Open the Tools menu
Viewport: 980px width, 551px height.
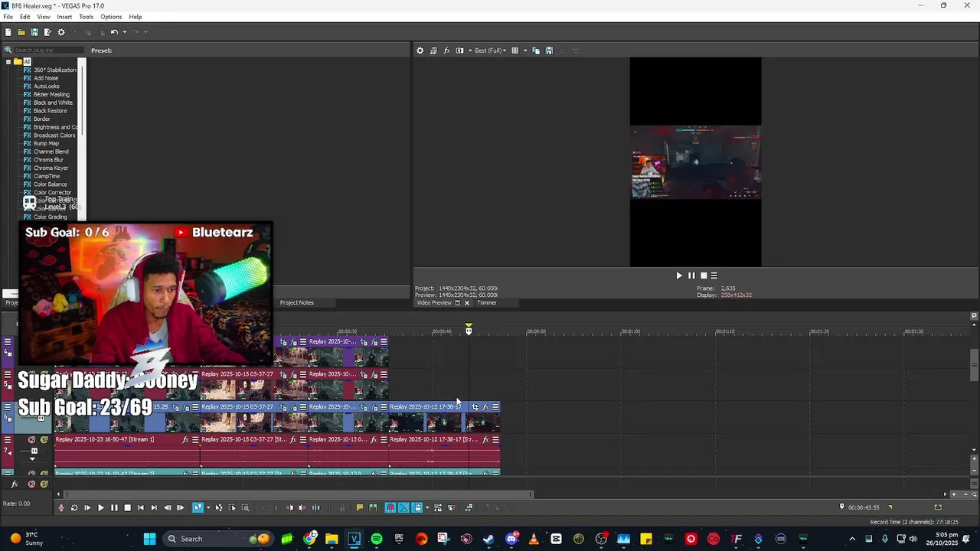tap(87, 17)
